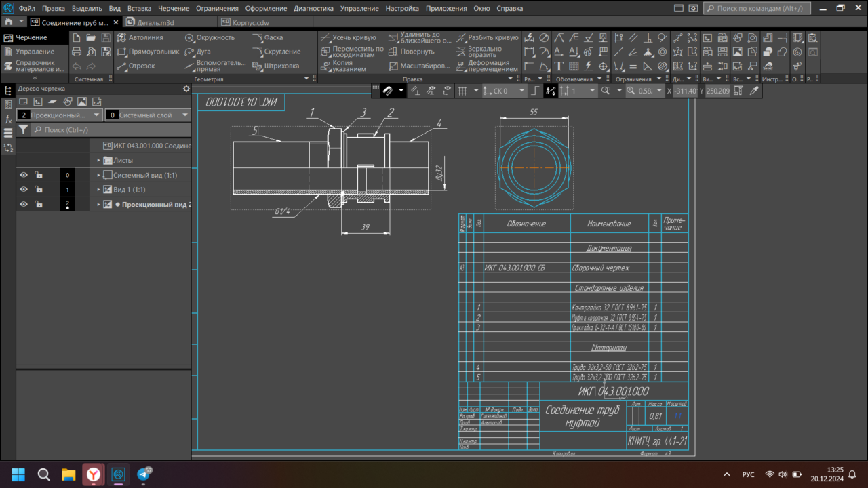Open the drawing tree settings gear
This screenshot has width=868, height=488.
pyautogui.click(x=186, y=89)
